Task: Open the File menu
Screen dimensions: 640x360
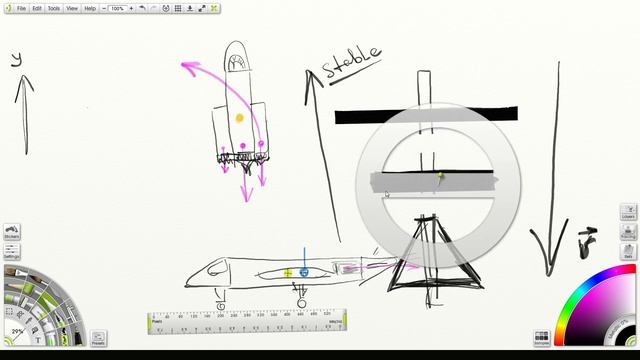Action: (21, 8)
